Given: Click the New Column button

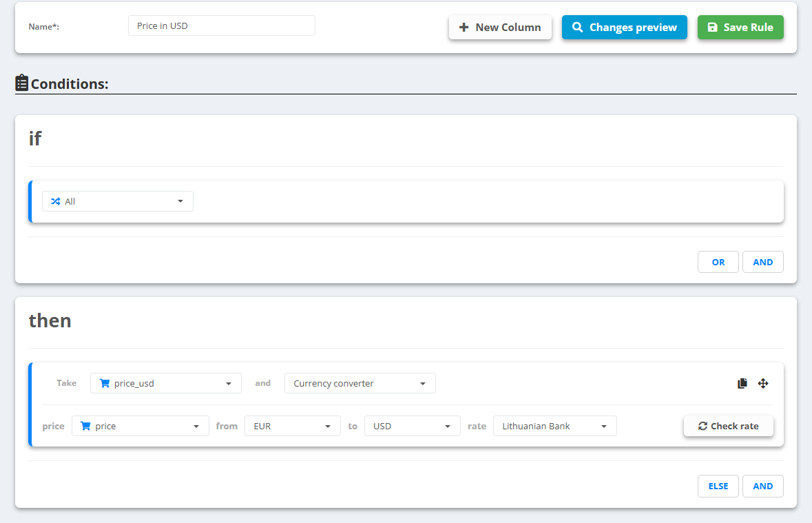Looking at the screenshot, I should pos(500,27).
